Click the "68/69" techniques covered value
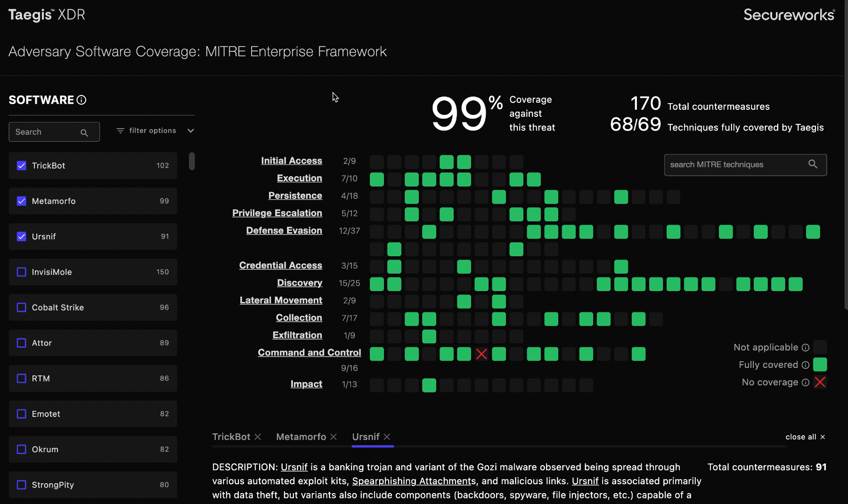Image resolution: width=848 pixels, height=504 pixels. (x=636, y=124)
